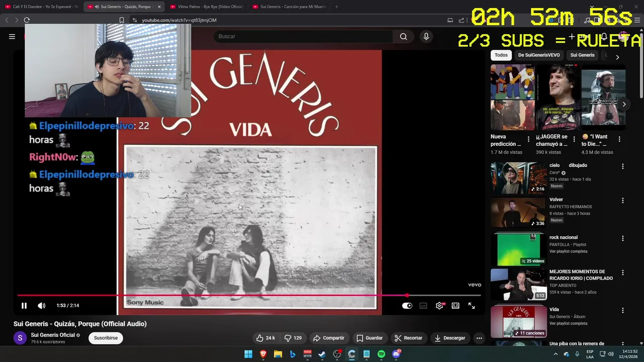This screenshot has height=362, width=644.
Task: Open the menu for rock nacional playlist
Action: (623, 238)
